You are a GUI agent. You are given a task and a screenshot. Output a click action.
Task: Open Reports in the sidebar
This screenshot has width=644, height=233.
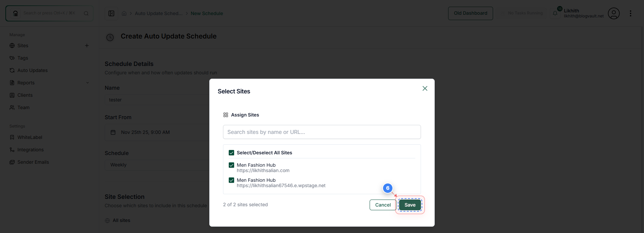pos(26,83)
